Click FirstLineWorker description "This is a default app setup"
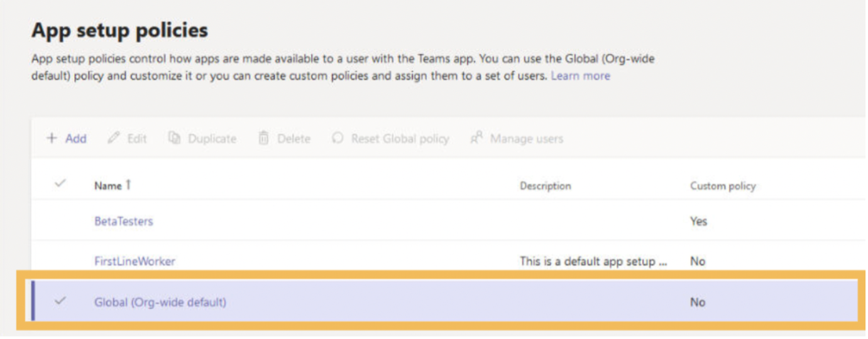The image size is (868, 339). [593, 261]
